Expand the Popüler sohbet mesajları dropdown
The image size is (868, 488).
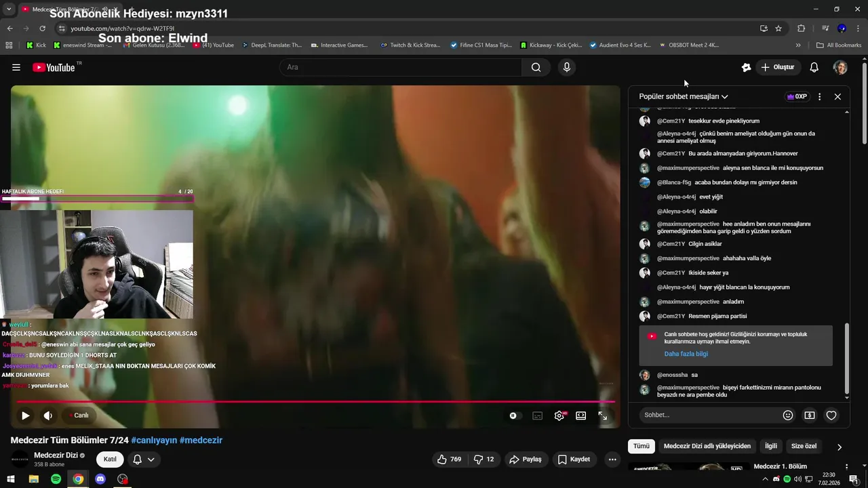pyautogui.click(x=684, y=96)
